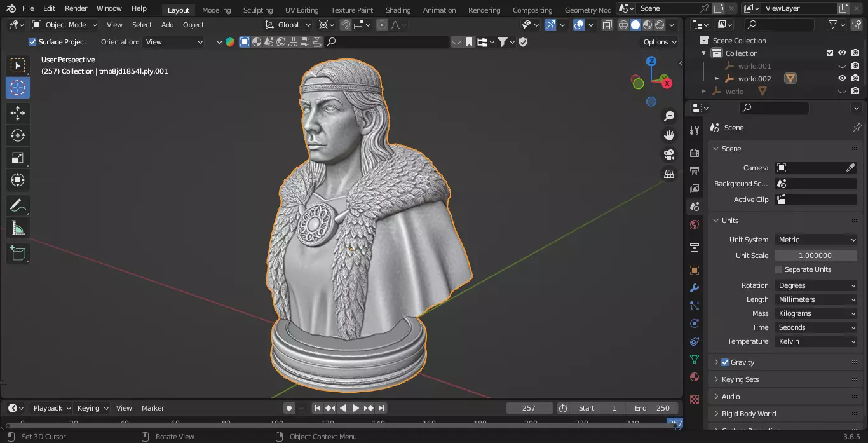Open the Mass Kilograms dropdown
This screenshot has width=868, height=443.
pos(816,313)
